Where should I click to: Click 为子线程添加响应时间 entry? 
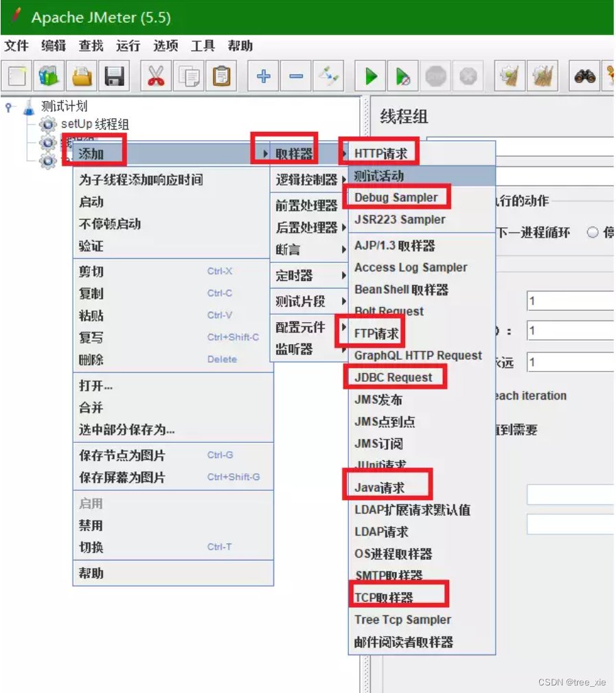point(172,180)
